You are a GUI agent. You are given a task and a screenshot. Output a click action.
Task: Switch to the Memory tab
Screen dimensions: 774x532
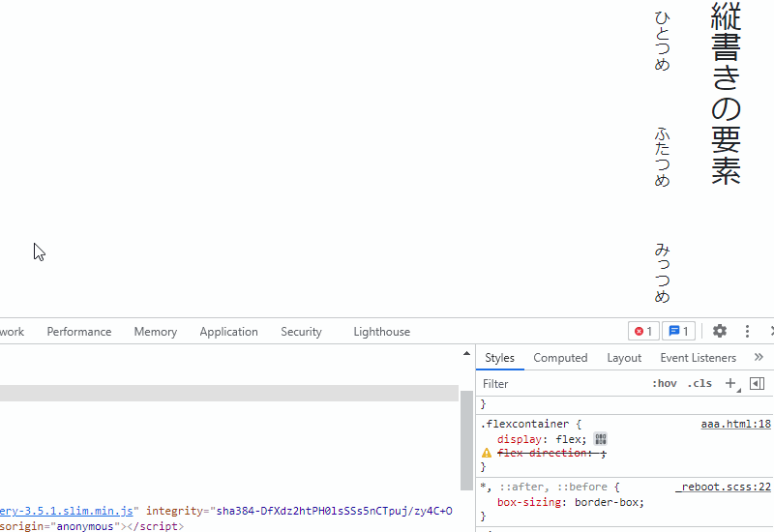pos(156,332)
